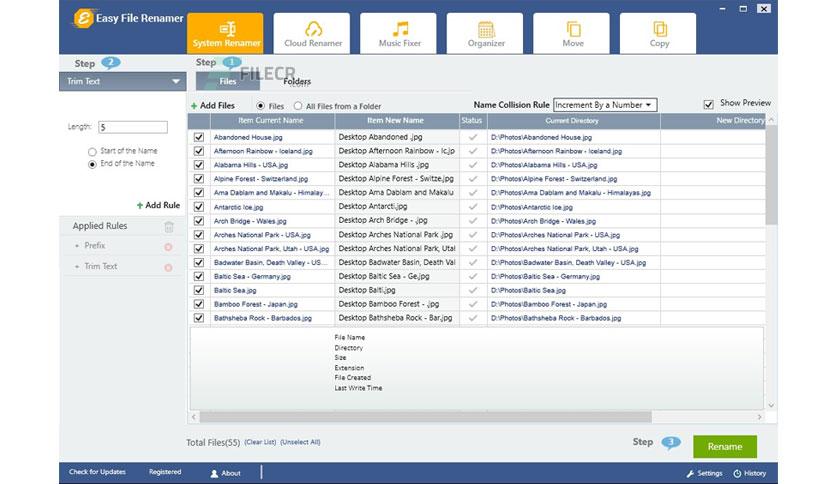Uncheck Baltic Sea.jpg checkbox
836x484 pixels.
click(x=199, y=290)
